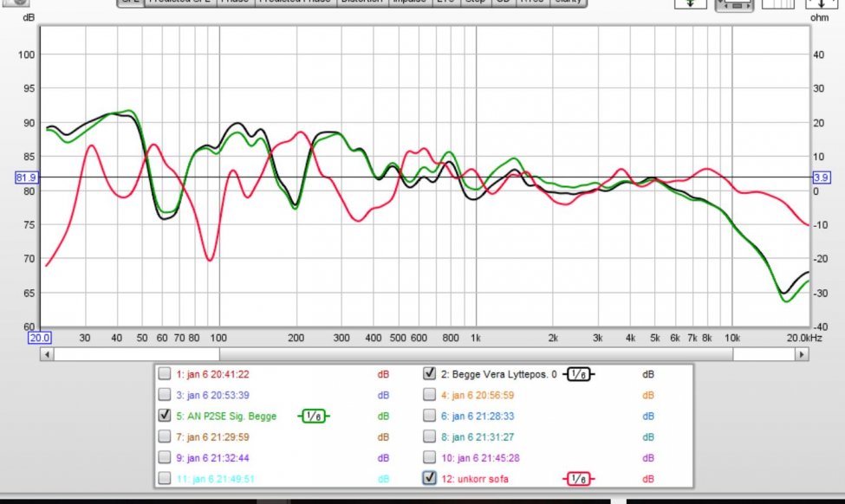Screen dimensions: 845x504
Task: Tick checkbox for 11: jan 6 21:49:51
Action: (x=165, y=479)
